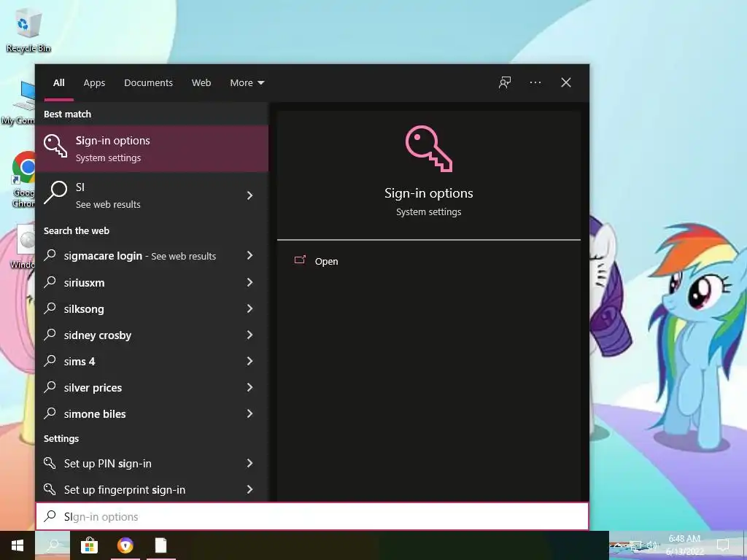Open the notification center icon in taskbar
Screen dimensions: 747x560
click(x=723, y=545)
